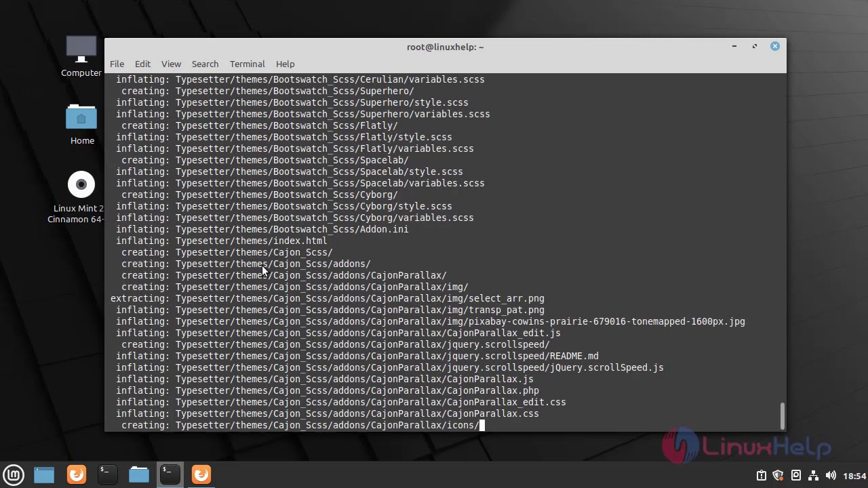
Task: Maximize the root@linuxhelp terminal window
Action: pyautogui.click(x=754, y=46)
